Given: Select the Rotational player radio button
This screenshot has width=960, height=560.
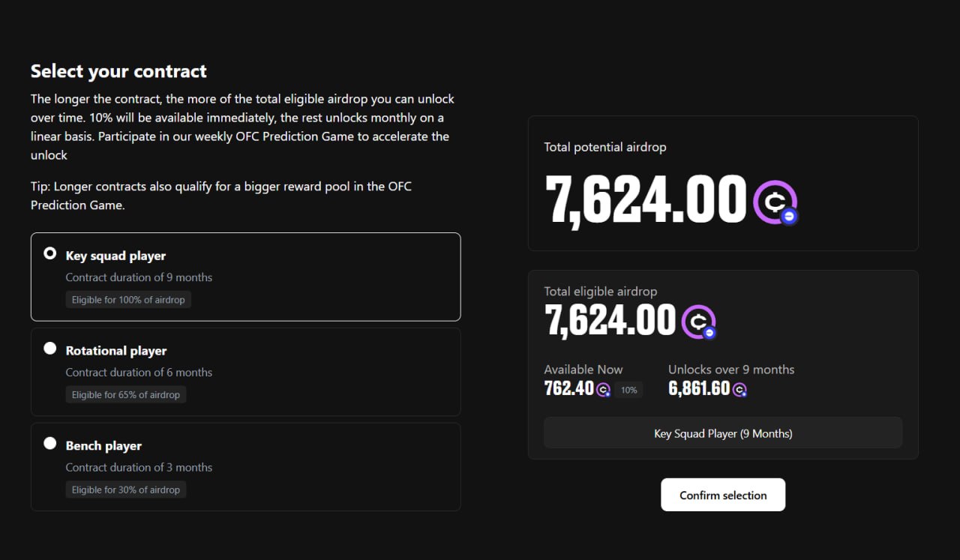Looking at the screenshot, I should pos(50,348).
